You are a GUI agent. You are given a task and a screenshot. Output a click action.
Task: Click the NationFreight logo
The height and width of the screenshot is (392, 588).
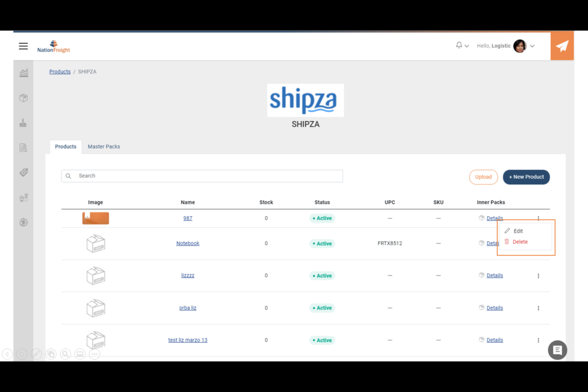[x=53, y=46]
